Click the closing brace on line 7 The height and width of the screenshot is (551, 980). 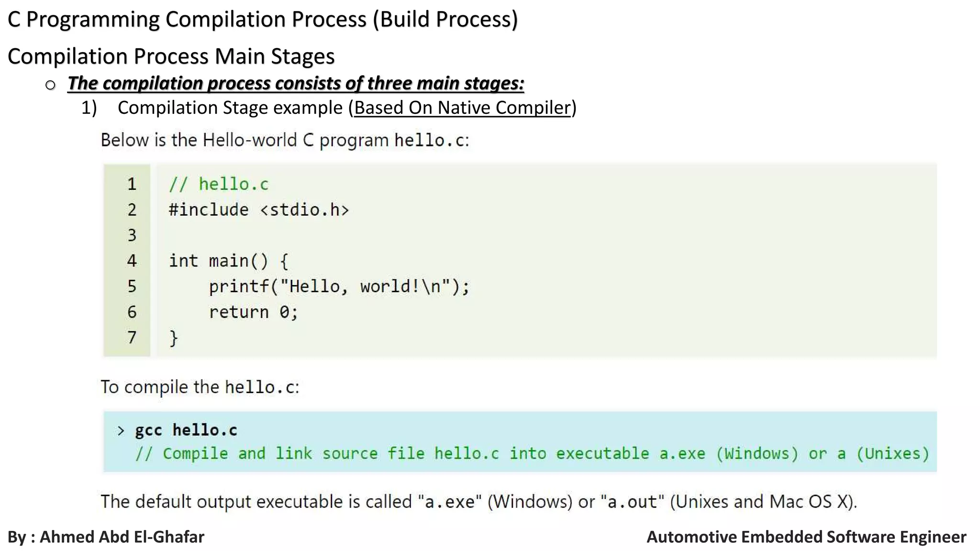pos(174,338)
